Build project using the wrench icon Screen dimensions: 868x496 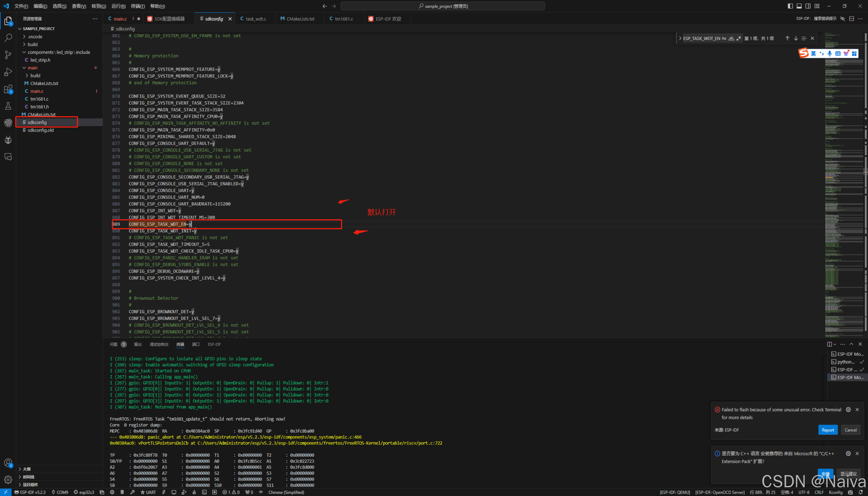(x=133, y=492)
